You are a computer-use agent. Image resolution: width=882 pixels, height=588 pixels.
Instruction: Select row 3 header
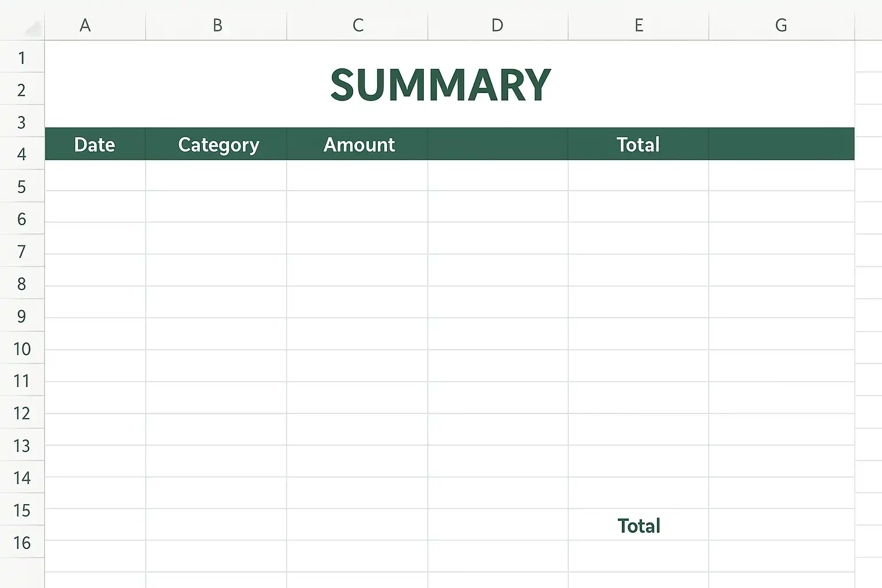(22, 122)
